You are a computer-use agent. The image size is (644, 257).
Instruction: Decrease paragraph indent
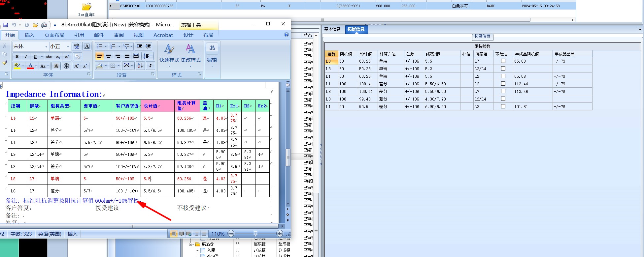[x=139, y=46]
